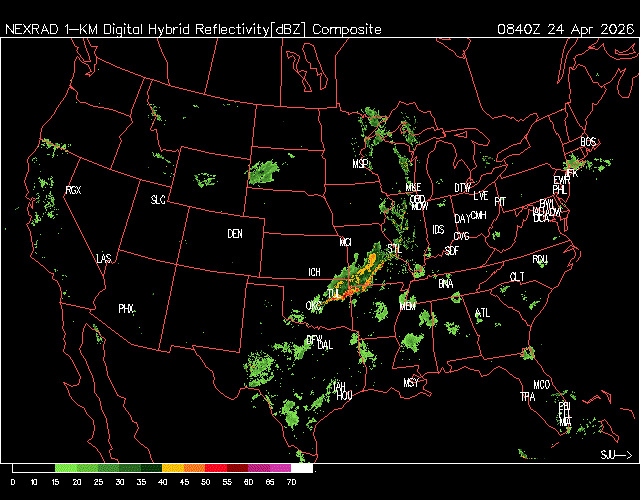
Task: Click the RDU station marker
Action: pyautogui.click(x=540, y=259)
